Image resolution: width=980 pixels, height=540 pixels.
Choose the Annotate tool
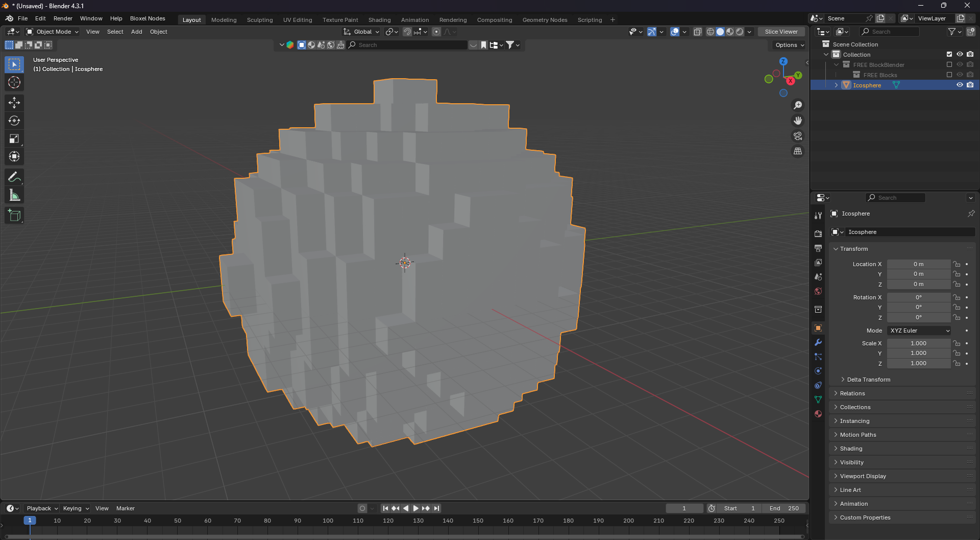coord(14,177)
